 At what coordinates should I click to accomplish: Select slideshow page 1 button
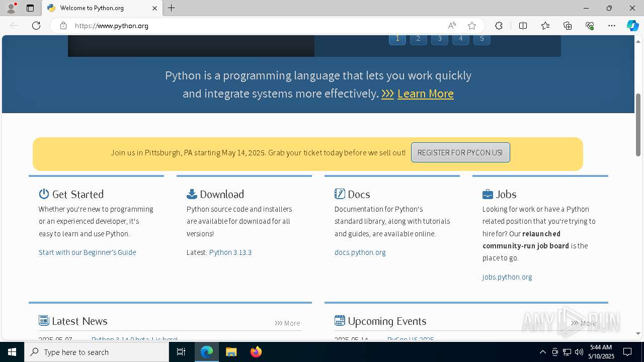point(397,39)
